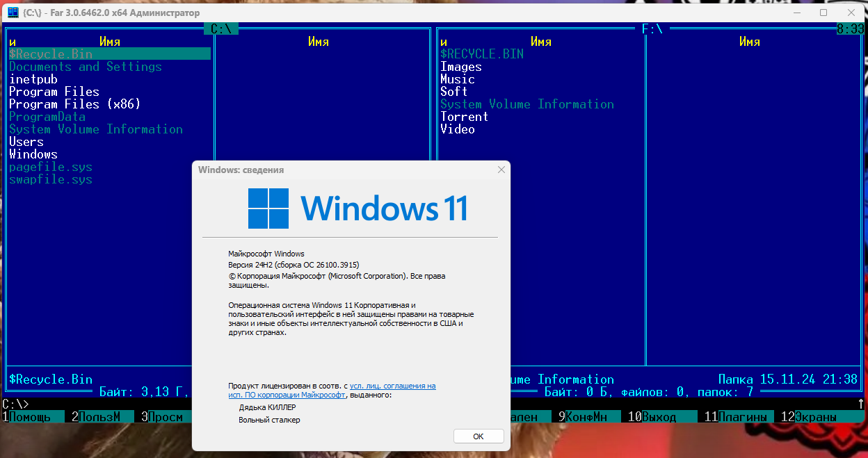This screenshot has height=458, width=868.
Task: Click the "Дядька КИЛЛЕР" licensee name
Action: (267, 408)
